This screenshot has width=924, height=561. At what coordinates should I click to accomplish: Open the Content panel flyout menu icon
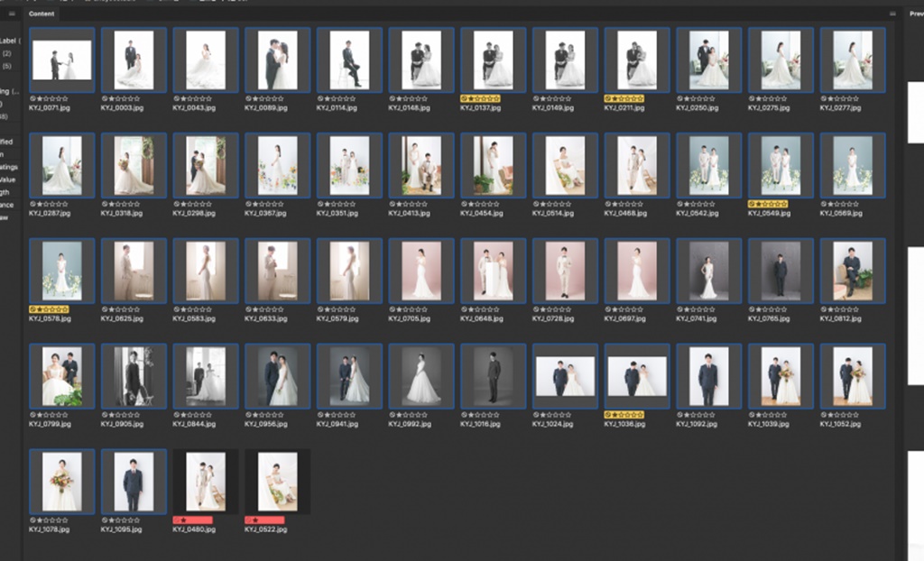892,14
